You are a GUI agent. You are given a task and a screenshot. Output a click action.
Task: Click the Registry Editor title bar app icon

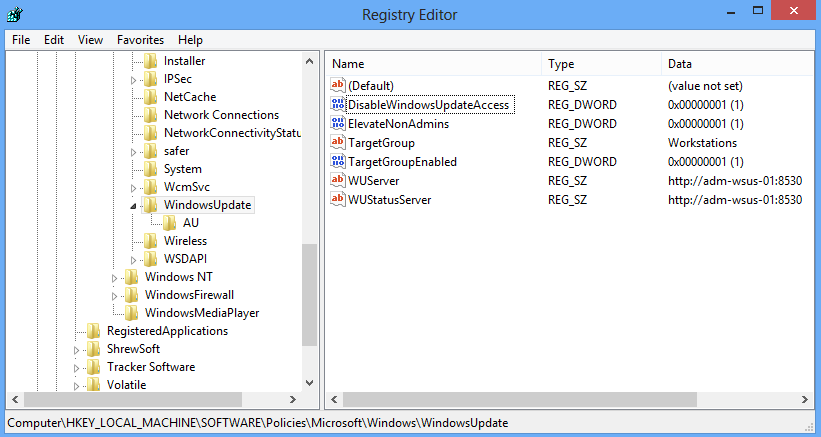(15, 14)
